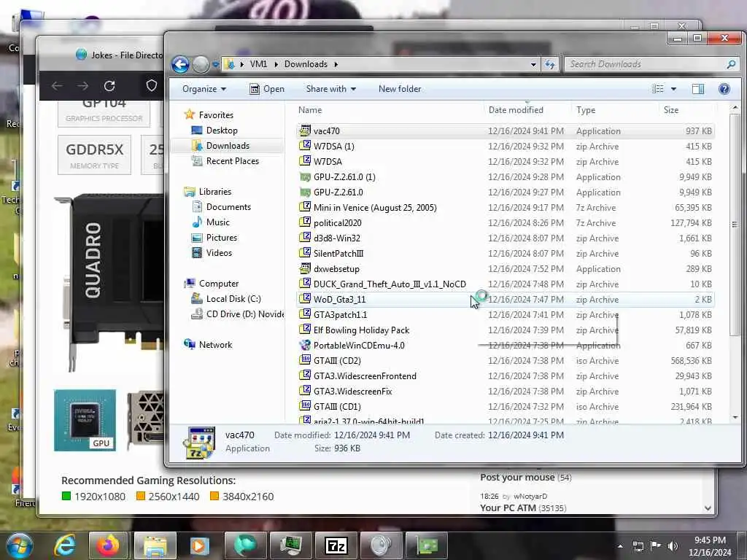Select WoD_Gta3_11 zip icon

pos(305,300)
